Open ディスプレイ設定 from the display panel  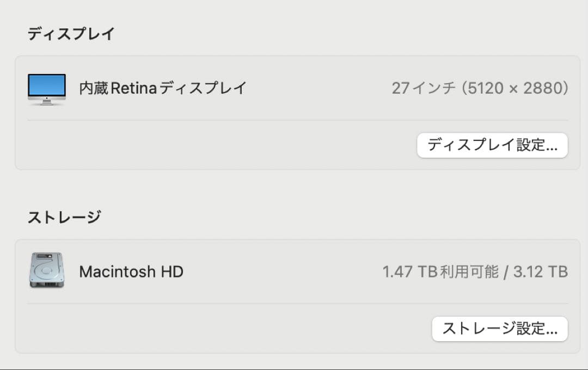(x=492, y=145)
